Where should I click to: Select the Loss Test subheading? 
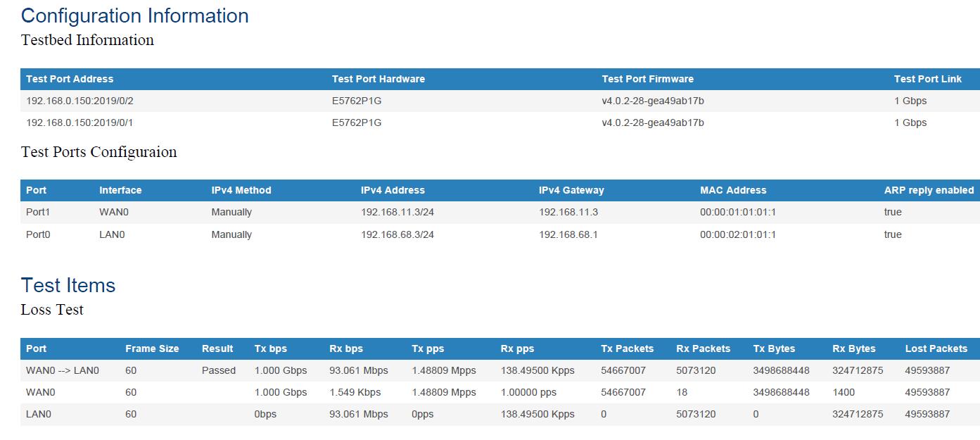pos(52,310)
